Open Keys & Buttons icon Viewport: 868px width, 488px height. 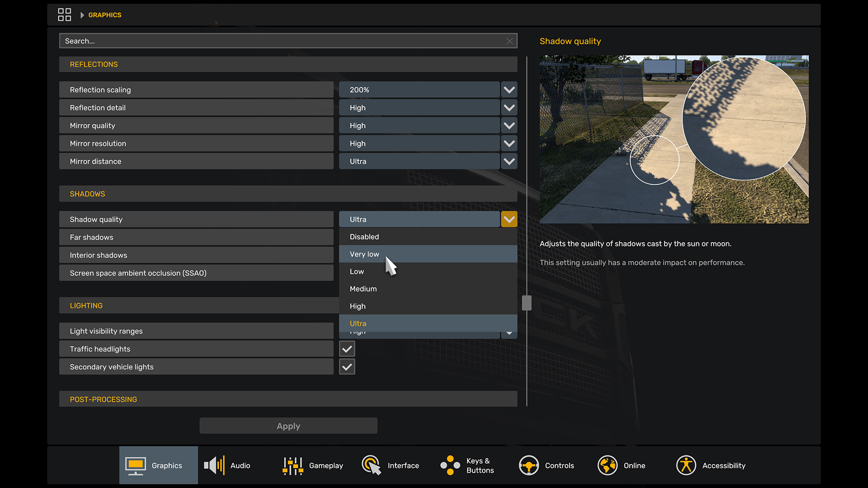click(450, 465)
